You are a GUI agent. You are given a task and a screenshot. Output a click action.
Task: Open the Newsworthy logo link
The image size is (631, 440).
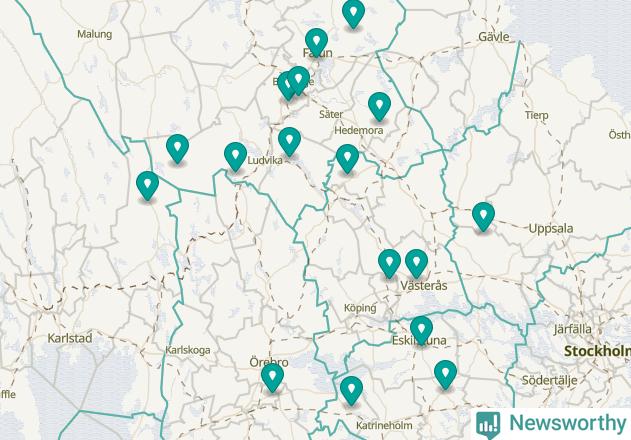coord(551,424)
